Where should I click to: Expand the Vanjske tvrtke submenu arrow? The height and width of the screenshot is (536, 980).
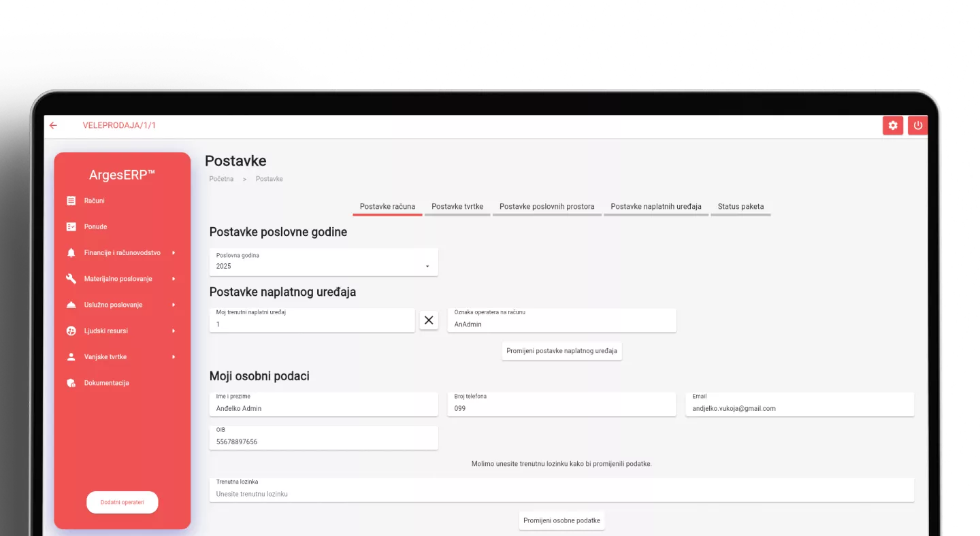click(174, 357)
